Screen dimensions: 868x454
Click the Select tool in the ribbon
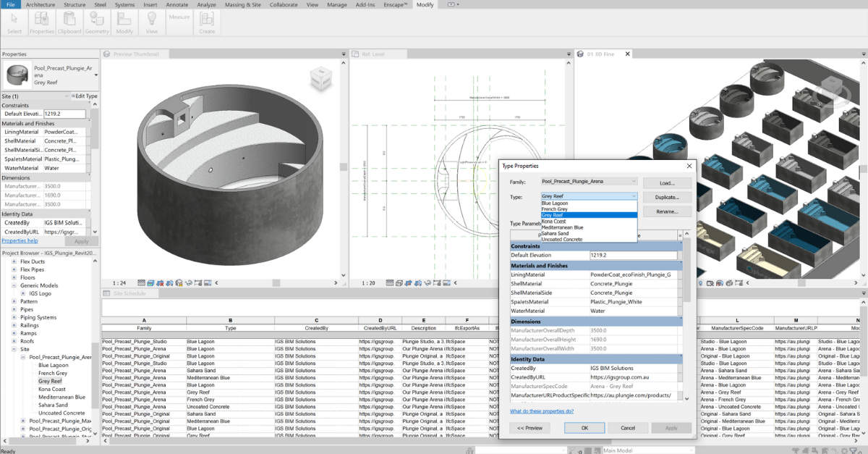[14, 22]
